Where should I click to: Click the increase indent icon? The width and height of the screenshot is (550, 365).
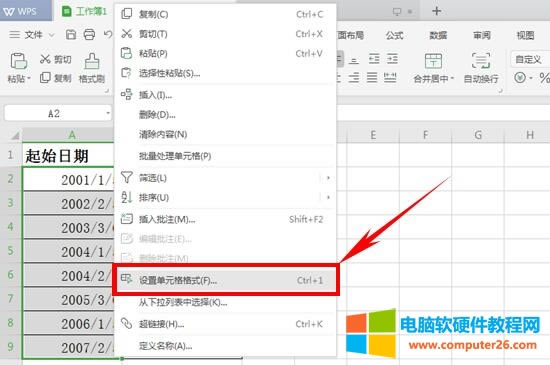(392, 59)
